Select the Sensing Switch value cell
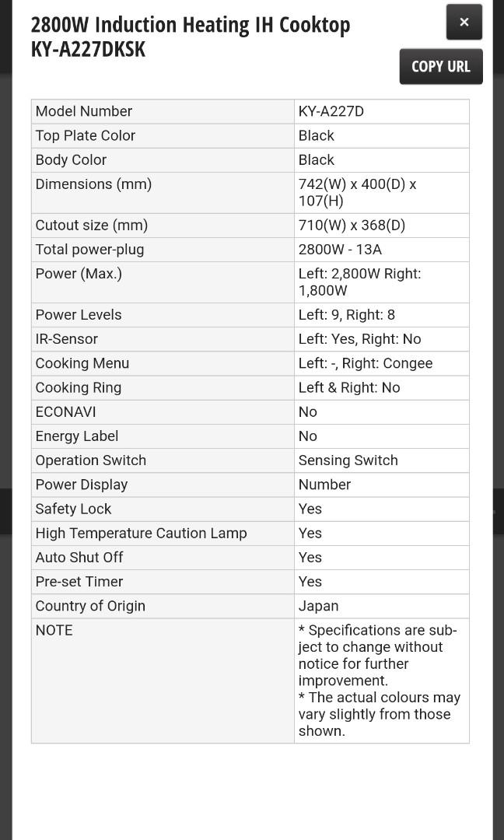 pyautogui.click(x=348, y=460)
